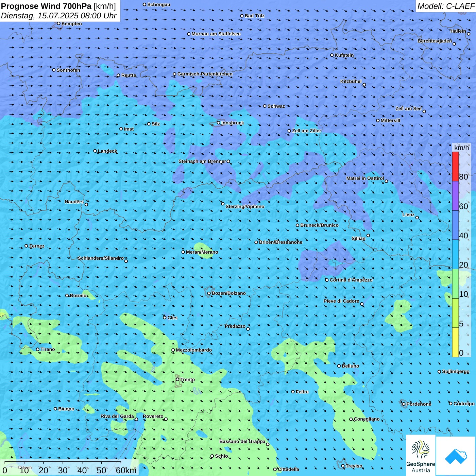Click the 'Tirano' label
Image resolution: width=476 pixels, height=476 pixels.
pos(48,349)
